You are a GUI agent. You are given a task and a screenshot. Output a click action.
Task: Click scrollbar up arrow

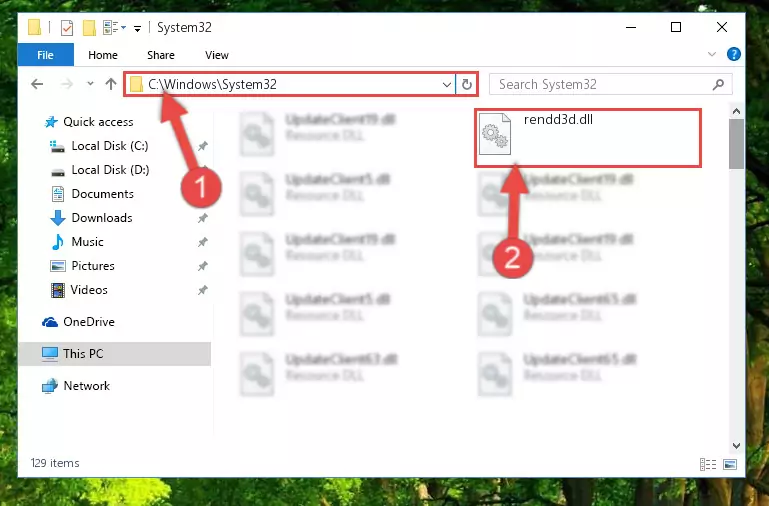pyautogui.click(x=736, y=111)
